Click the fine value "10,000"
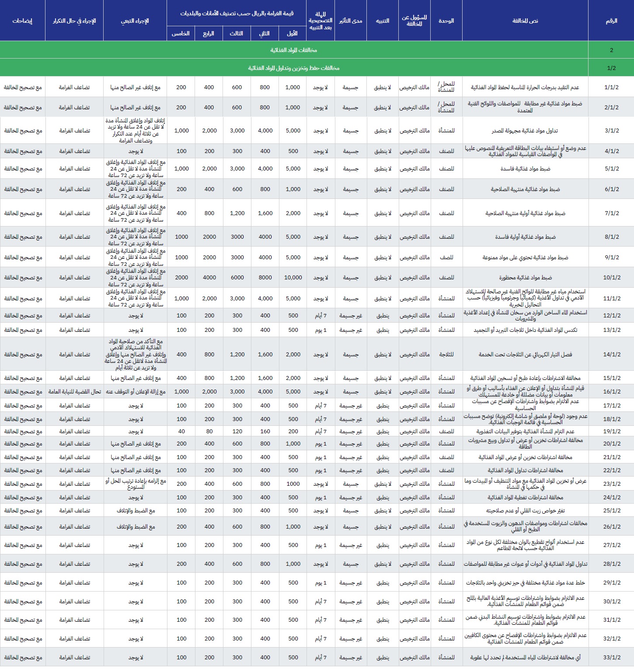The image size is (634, 672). point(293,277)
